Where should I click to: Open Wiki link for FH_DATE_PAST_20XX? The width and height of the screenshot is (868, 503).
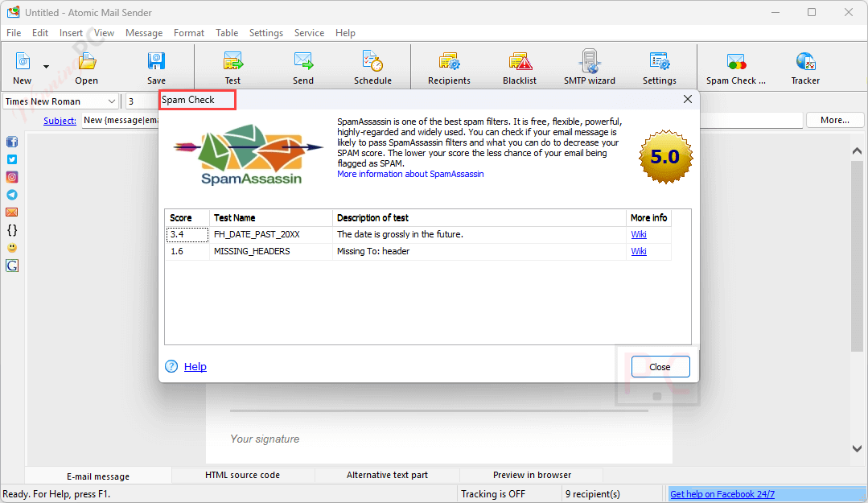tap(639, 234)
